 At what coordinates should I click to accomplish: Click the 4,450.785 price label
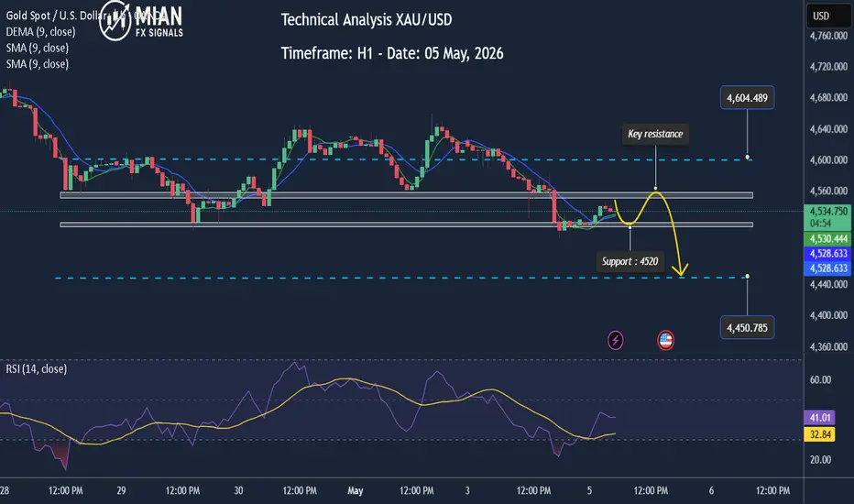[748, 328]
